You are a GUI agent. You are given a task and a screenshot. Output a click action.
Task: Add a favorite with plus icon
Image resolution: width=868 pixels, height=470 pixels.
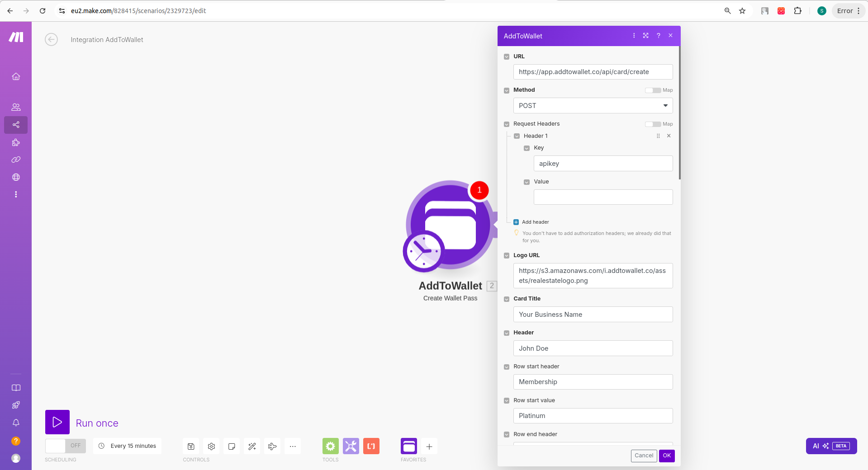coord(429,446)
